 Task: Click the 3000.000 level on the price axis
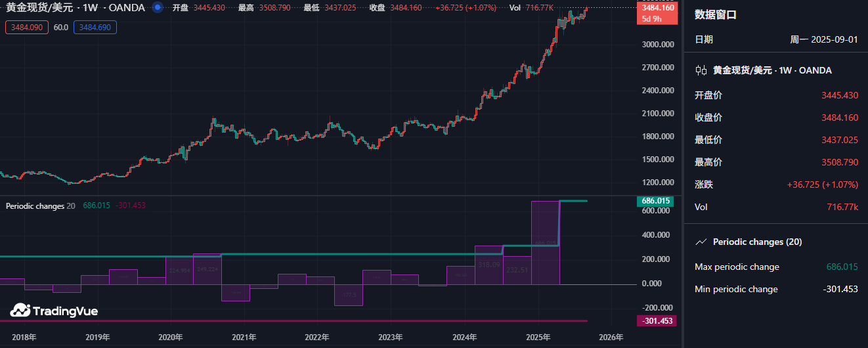[x=657, y=45]
